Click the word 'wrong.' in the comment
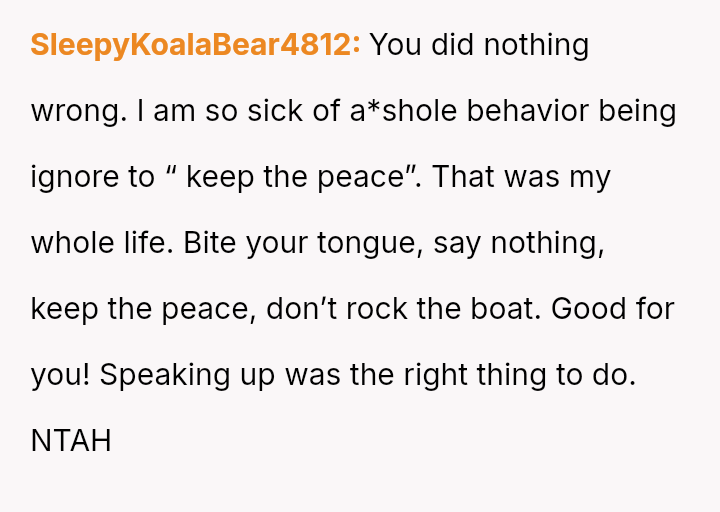 pyautogui.click(x=79, y=111)
